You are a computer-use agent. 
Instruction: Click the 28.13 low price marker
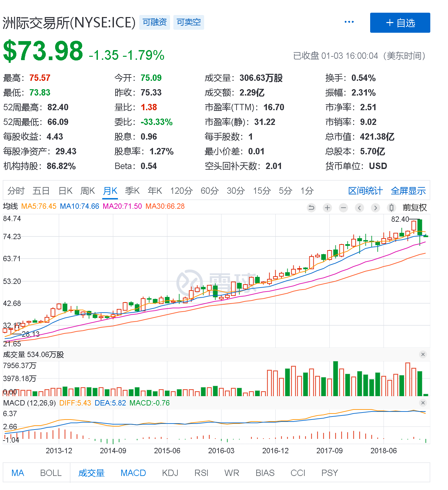(31, 334)
